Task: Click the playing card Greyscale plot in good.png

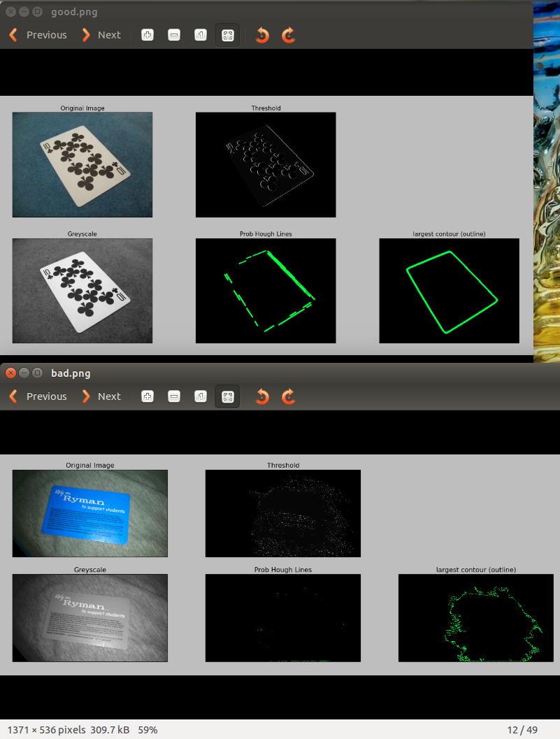Action: [82, 291]
